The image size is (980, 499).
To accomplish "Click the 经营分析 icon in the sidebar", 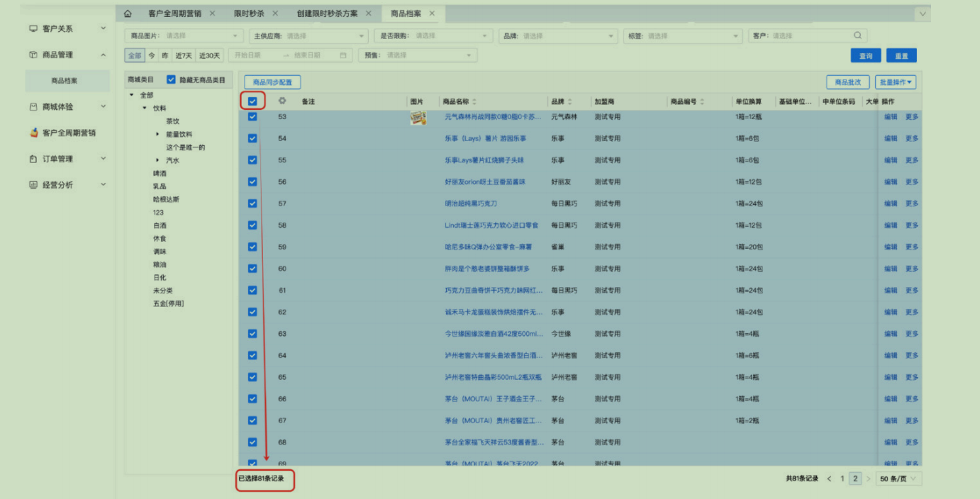I will tap(33, 185).
